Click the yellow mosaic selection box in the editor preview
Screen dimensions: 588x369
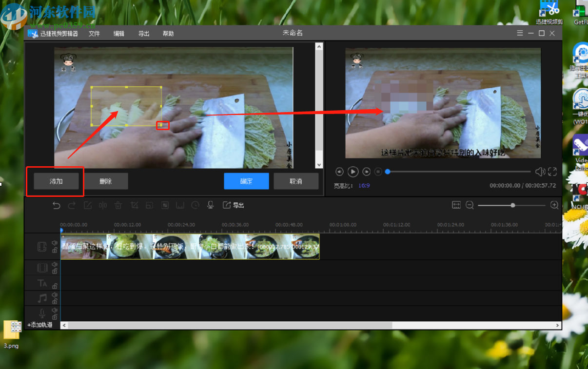click(x=127, y=106)
